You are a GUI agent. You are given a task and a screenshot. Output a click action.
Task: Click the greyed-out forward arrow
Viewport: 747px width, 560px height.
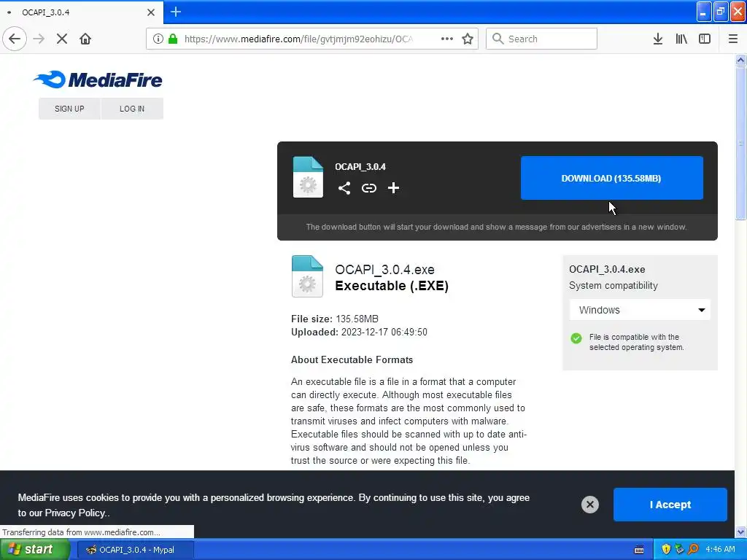39,39
